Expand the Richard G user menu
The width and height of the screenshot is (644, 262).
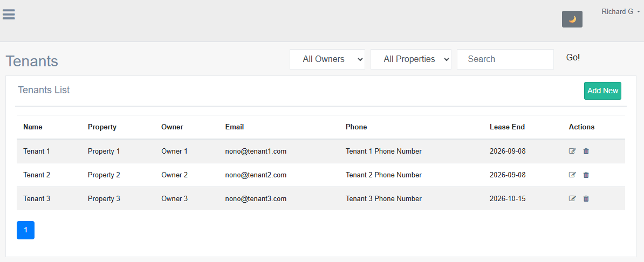[x=620, y=12]
